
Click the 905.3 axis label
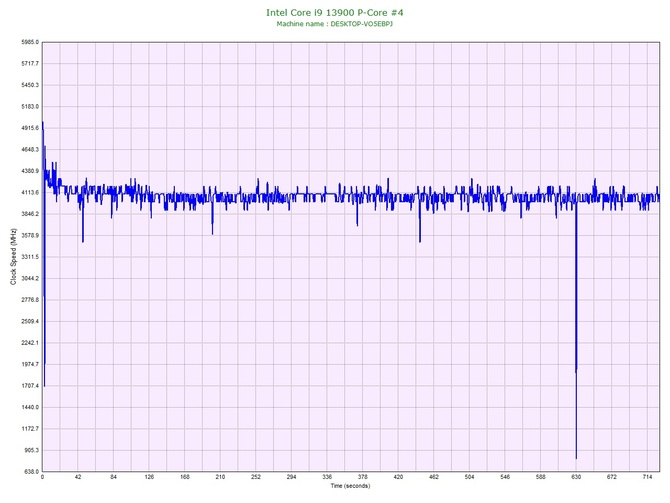(31, 450)
